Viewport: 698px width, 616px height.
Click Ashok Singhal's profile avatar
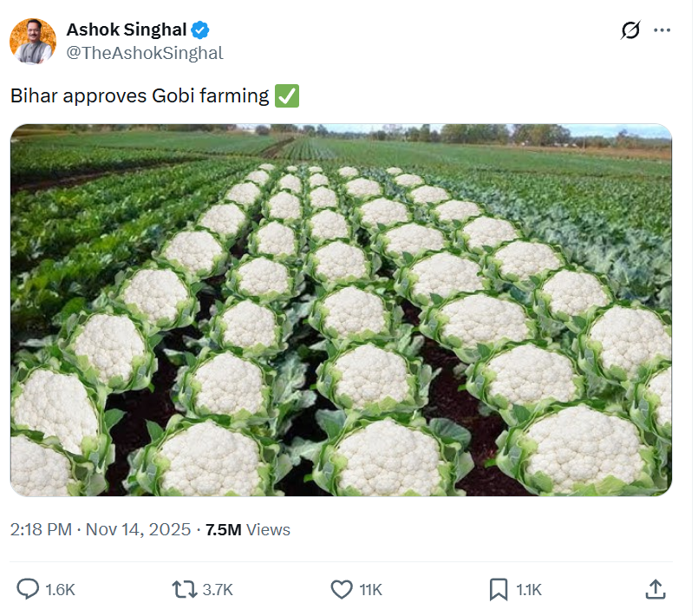coord(33,42)
